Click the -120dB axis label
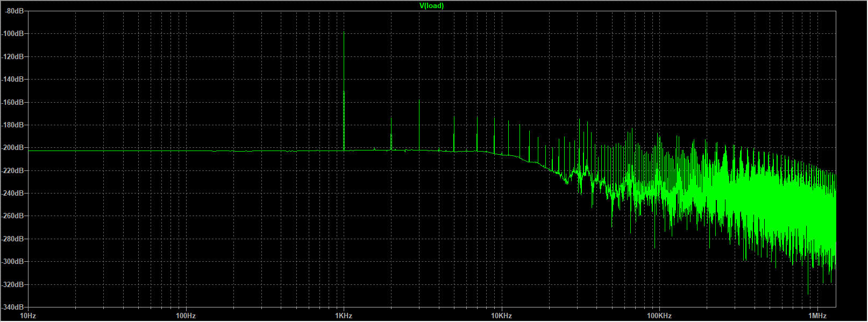This screenshot has width=868, height=322. (x=13, y=56)
